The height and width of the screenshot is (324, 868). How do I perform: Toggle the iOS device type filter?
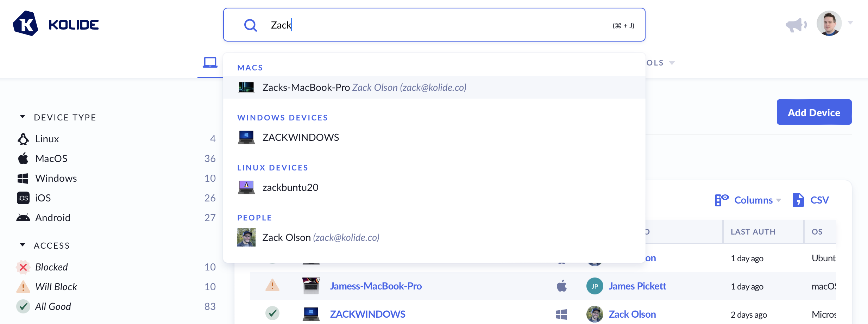[43, 198]
